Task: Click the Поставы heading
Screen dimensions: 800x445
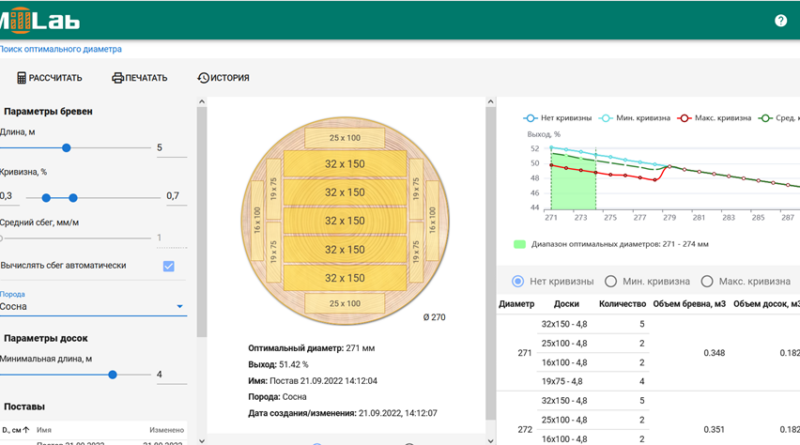Action: point(24,407)
